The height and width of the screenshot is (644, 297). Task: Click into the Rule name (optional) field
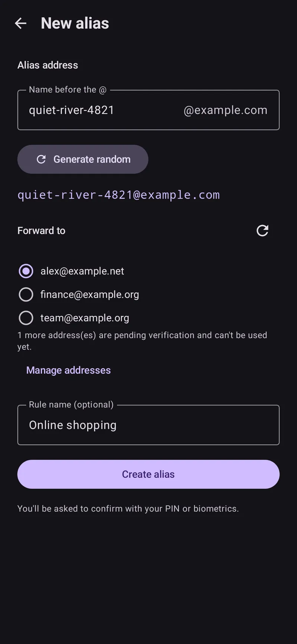(148, 425)
